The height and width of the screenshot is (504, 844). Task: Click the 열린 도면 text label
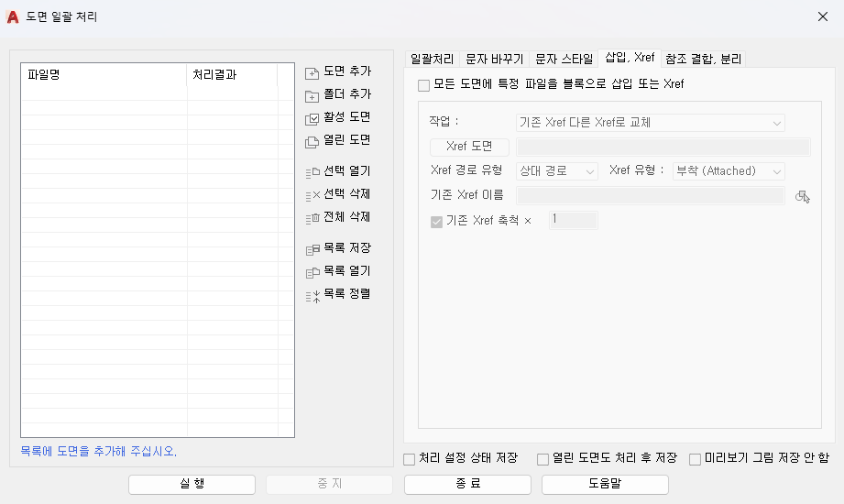pyautogui.click(x=347, y=140)
